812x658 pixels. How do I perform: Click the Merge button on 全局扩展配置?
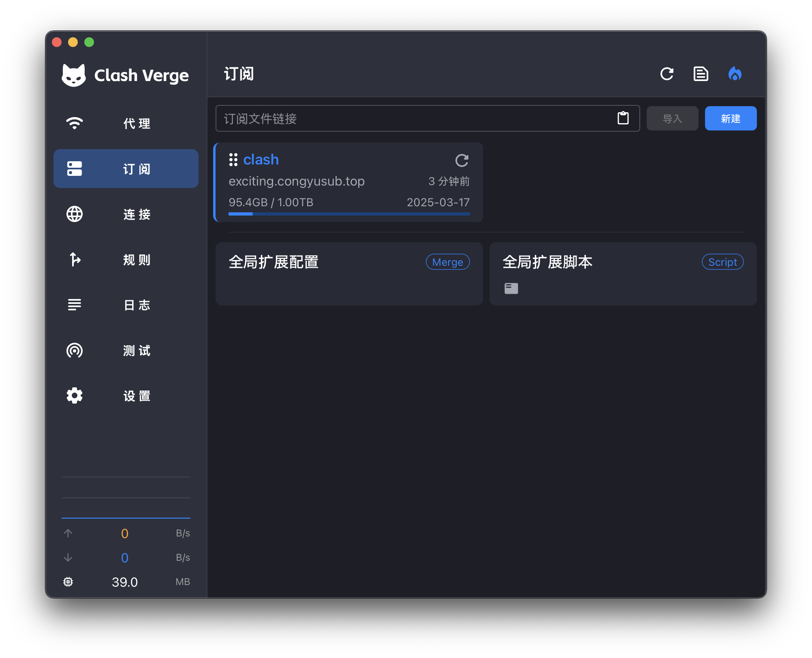[x=447, y=262]
